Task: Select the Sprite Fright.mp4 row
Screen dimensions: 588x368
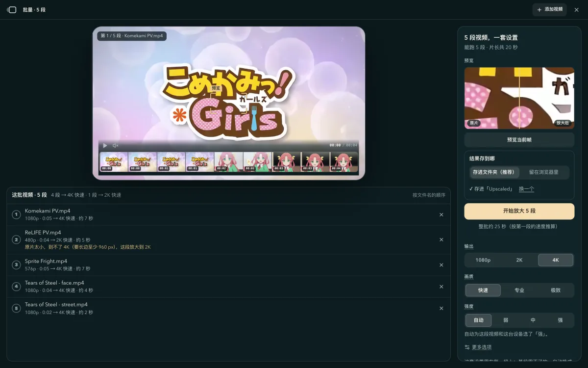Action: coord(228,265)
